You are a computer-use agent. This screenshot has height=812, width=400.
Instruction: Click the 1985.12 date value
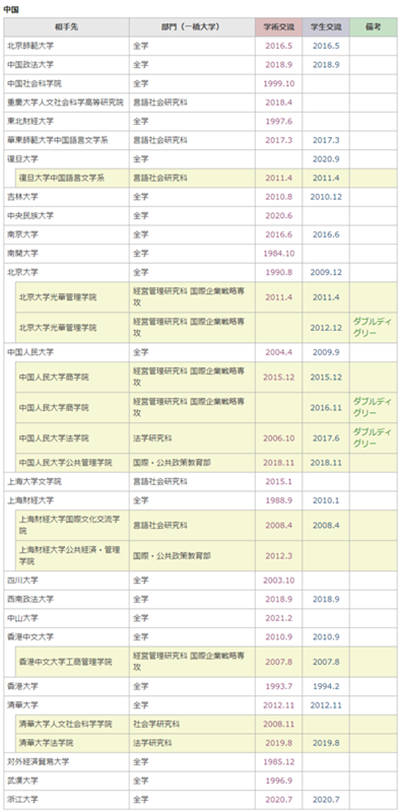[x=278, y=762]
